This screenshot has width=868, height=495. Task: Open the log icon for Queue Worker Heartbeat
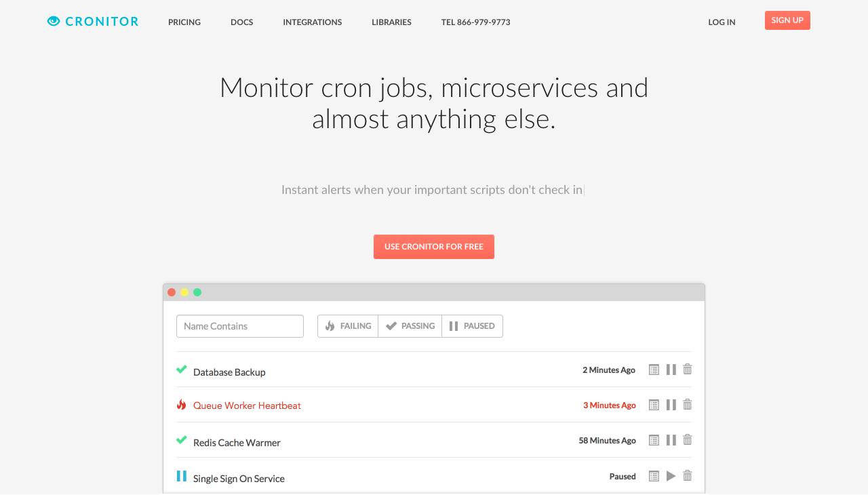click(x=654, y=405)
